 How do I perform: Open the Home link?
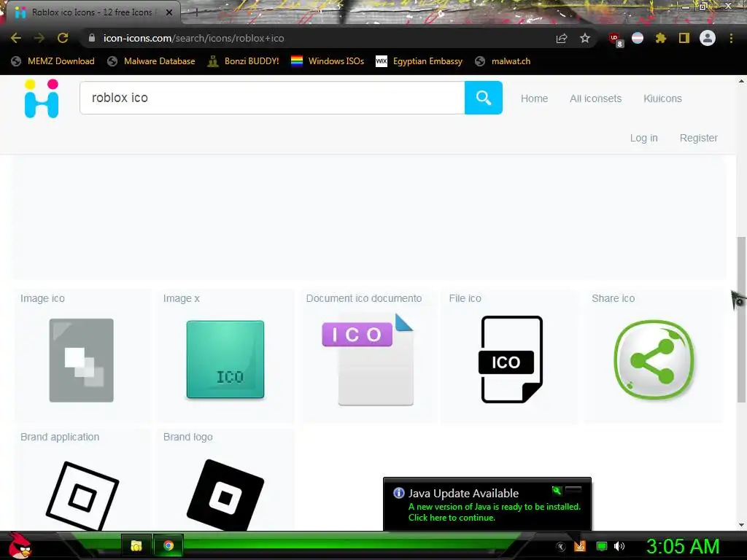[534, 98]
